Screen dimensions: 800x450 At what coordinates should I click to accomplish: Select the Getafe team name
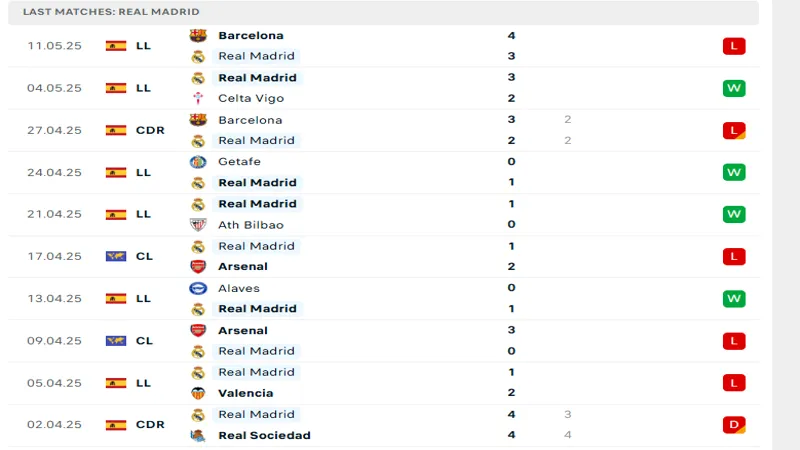click(x=239, y=162)
